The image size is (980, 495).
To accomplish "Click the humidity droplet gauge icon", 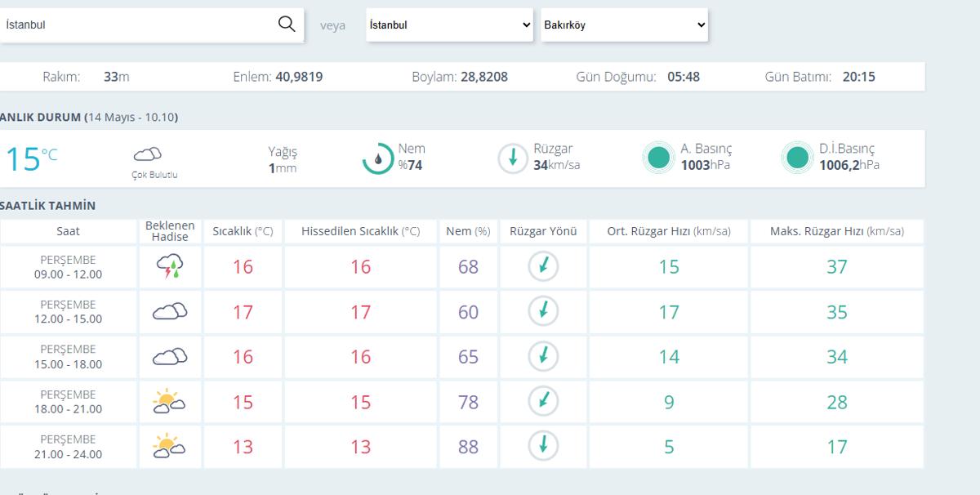I will pyautogui.click(x=378, y=158).
